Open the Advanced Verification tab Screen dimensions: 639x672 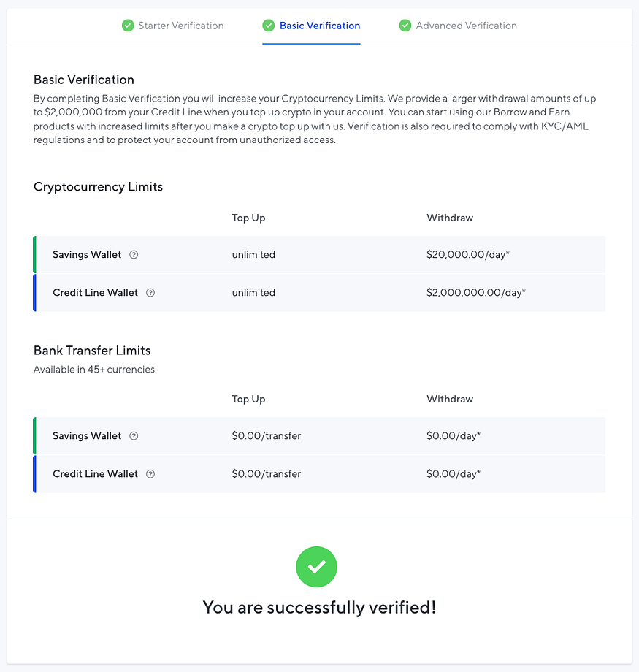pyautogui.click(x=466, y=26)
